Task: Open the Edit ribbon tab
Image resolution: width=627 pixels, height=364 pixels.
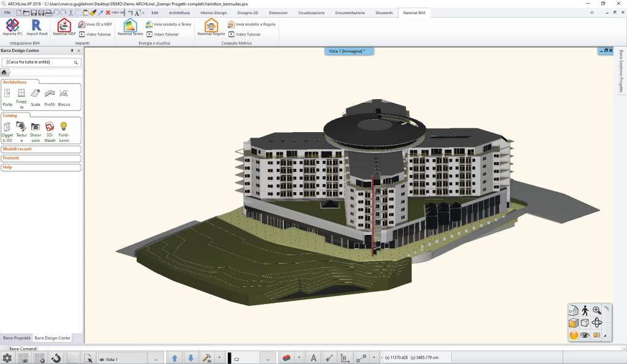Action: [155, 13]
